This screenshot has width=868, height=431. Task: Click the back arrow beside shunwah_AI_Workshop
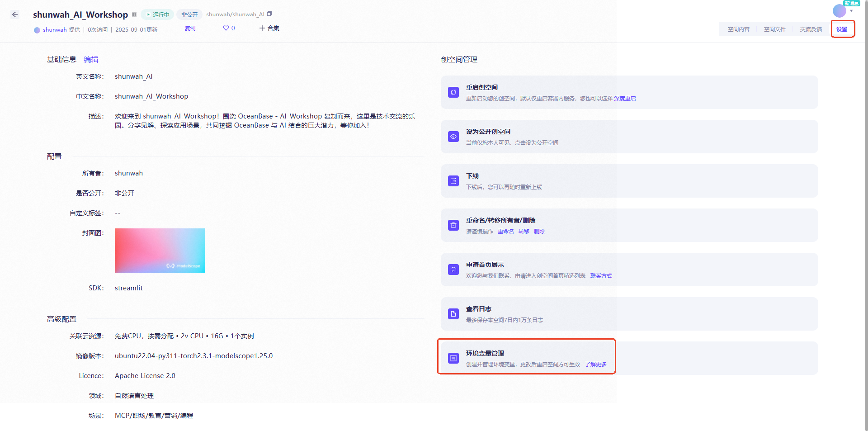click(14, 14)
